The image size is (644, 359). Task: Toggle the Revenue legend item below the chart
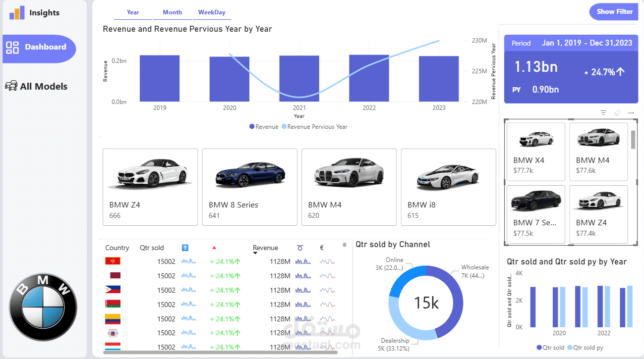tap(264, 126)
